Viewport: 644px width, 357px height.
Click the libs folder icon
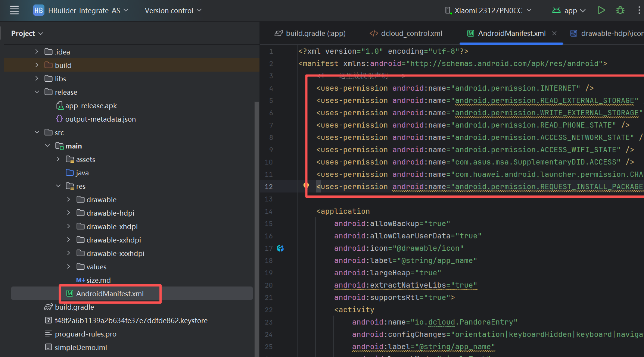[x=49, y=78]
